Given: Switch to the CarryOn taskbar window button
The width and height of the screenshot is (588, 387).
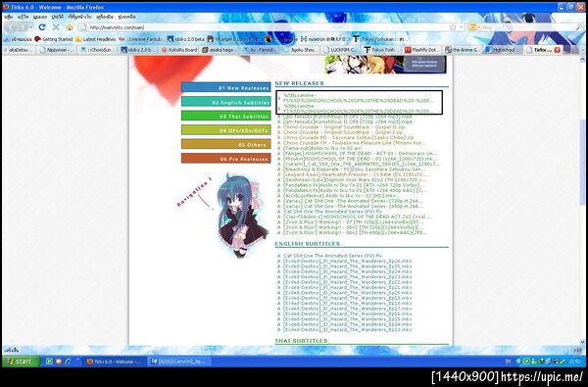Looking at the screenshot, I should point(180,362).
